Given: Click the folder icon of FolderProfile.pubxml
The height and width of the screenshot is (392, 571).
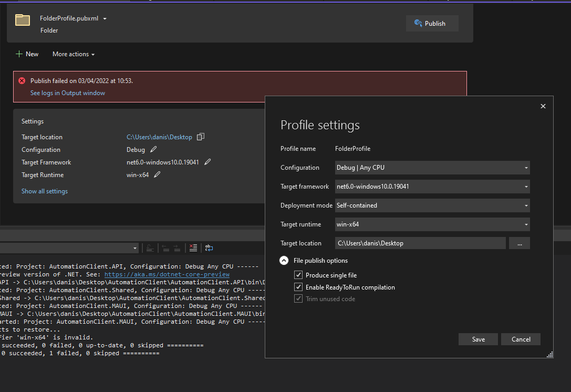Looking at the screenshot, I should coord(23,20).
